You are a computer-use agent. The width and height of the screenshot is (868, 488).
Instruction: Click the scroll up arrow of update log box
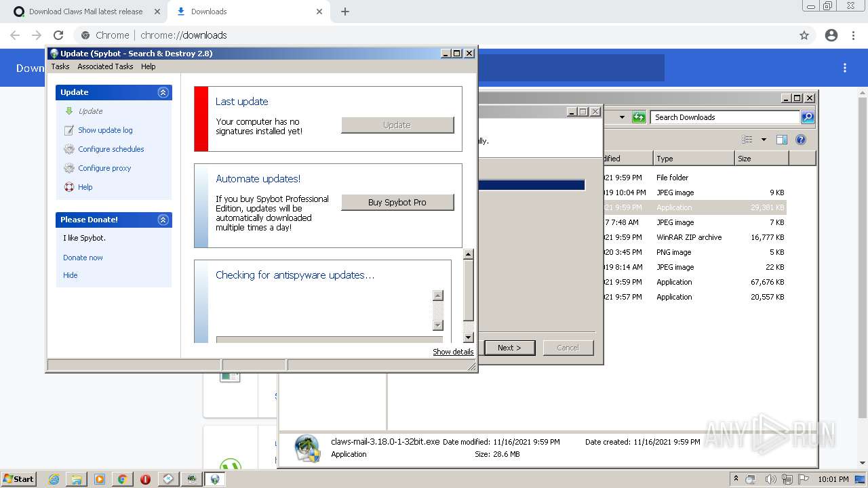click(438, 296)
